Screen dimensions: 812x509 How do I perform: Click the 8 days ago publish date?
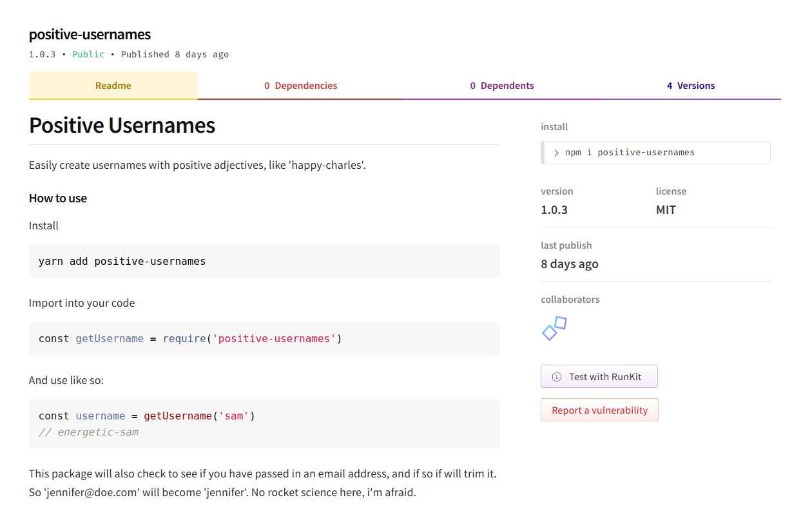click(x=570, y=264)
